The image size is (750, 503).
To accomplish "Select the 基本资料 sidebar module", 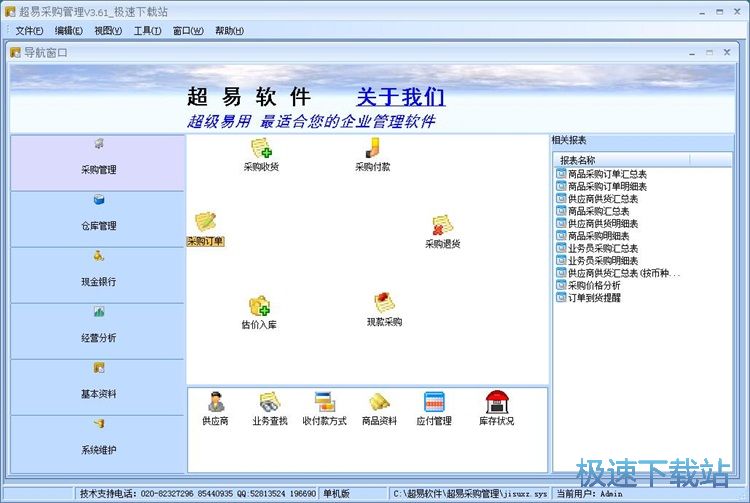I will (x=98, y=387).
